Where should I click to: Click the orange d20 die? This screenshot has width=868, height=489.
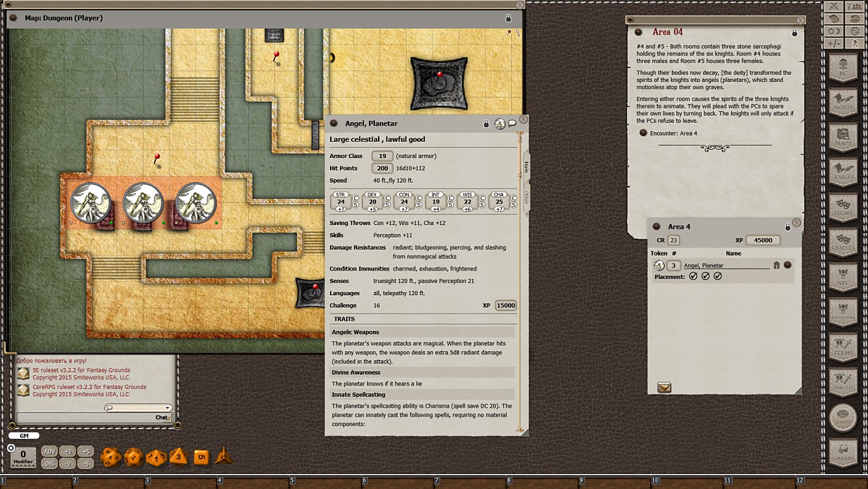click(x=110, y=457)
